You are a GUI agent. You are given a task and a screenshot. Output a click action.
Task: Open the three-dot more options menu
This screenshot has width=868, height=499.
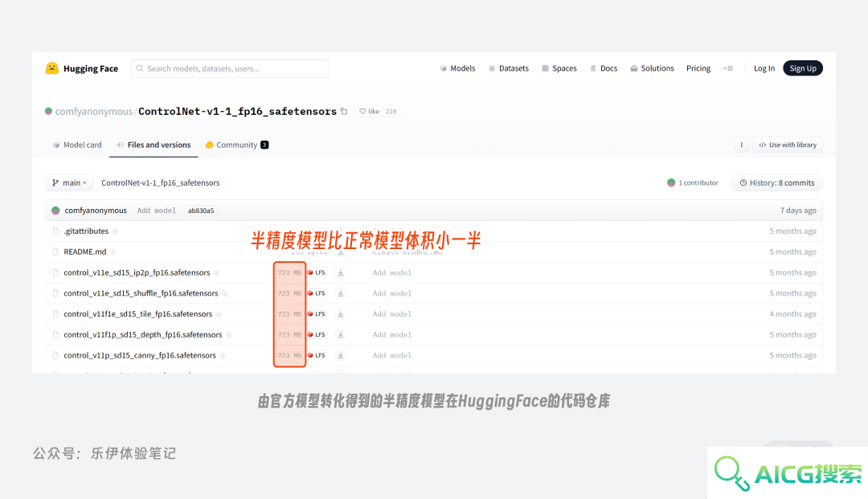point(741,145)
